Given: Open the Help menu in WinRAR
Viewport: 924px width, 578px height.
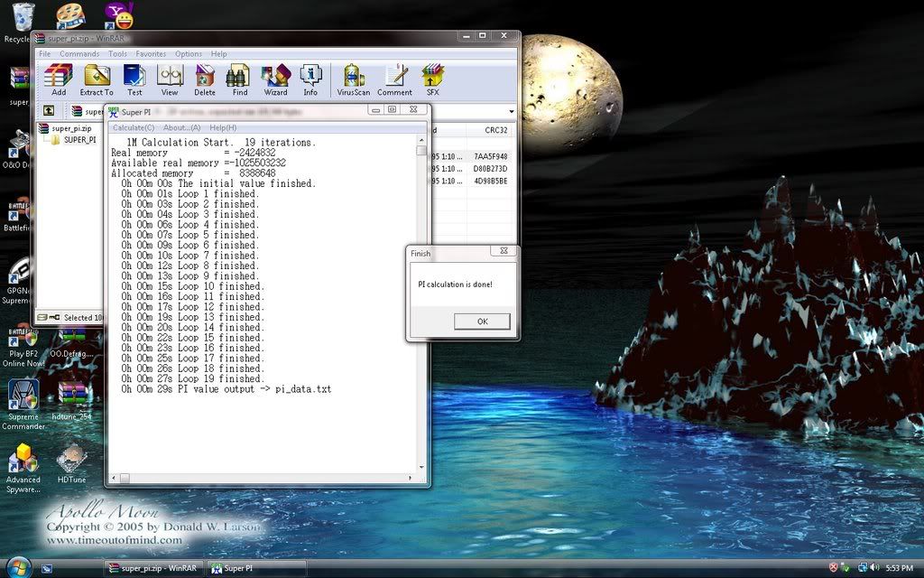Looking at the screenshot, I should tap(218, 53).
